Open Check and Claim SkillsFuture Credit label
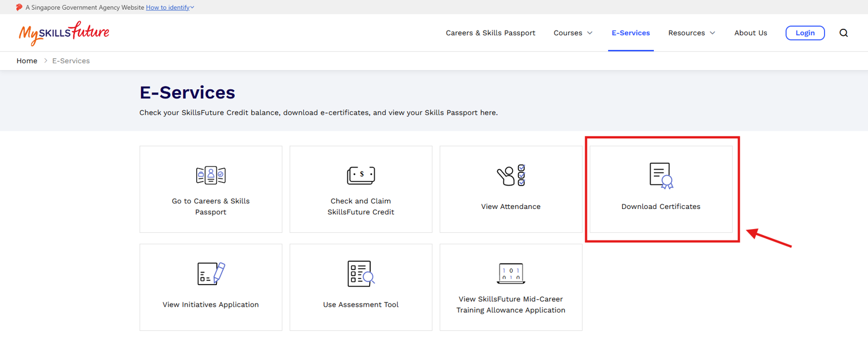This screenshot has width=868, height=340. [361, 207]
